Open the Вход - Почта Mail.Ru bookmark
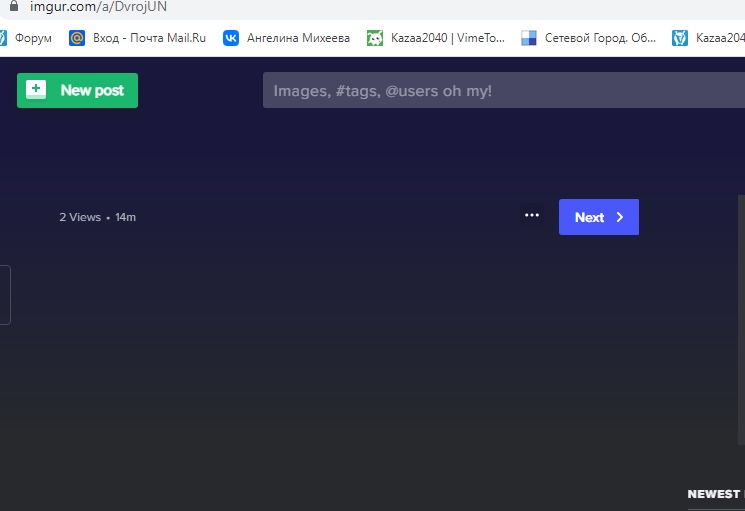The height and width of the screenshot is (511, 745). pos(137,38)
